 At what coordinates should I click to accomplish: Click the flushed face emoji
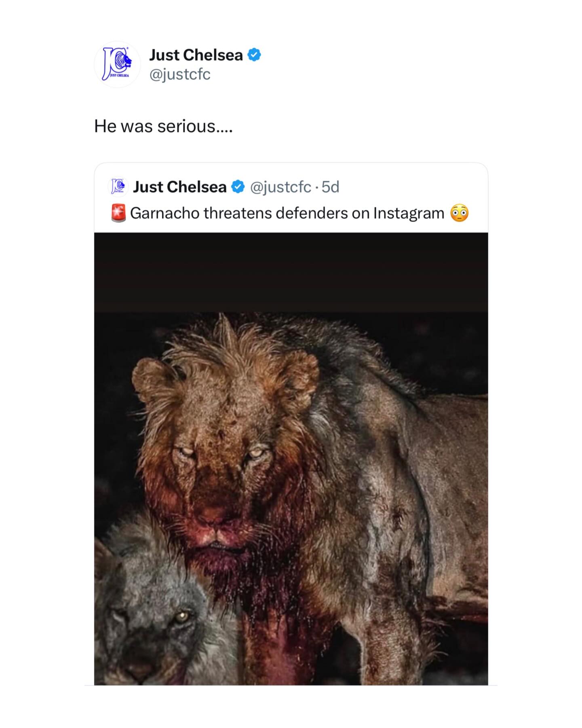pos(460,213)
